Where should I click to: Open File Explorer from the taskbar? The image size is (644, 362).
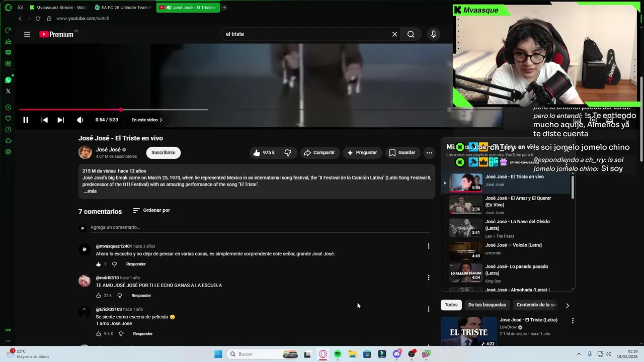pyautogui.click(x=352, y=354)
